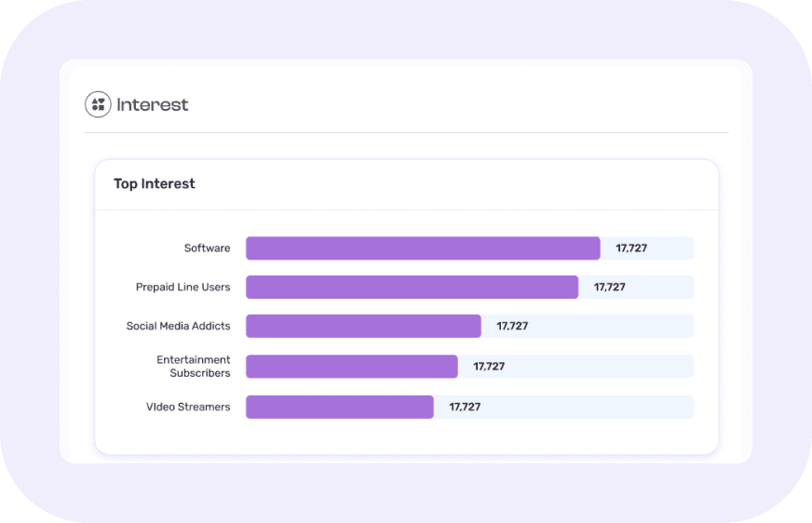Select the Entertainment Subscribers label

pos(193,367)
